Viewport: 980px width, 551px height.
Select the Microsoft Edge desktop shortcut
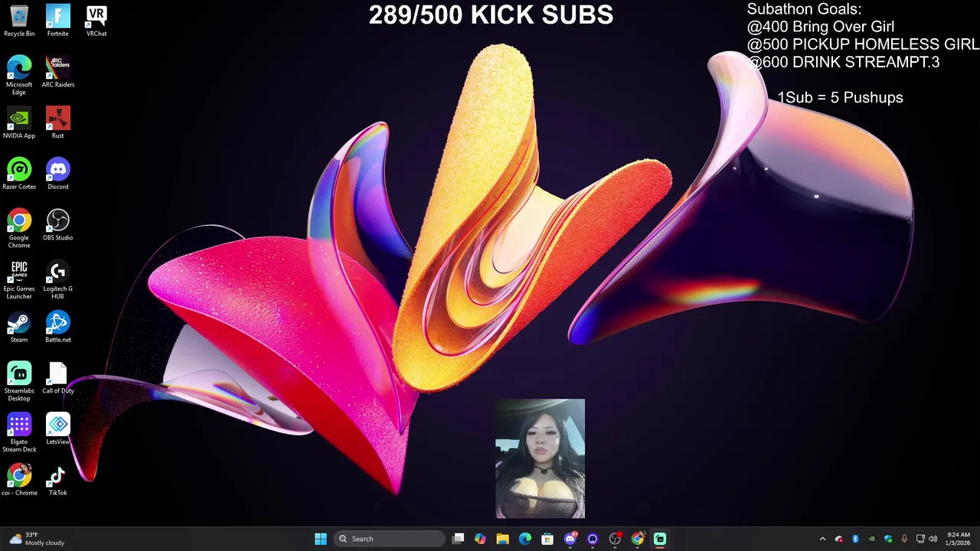(19, 74)
